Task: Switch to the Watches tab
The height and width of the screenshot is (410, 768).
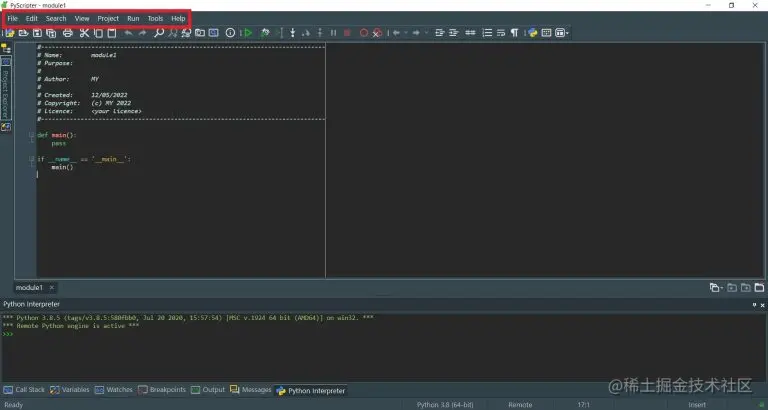Action: (113, 390)
